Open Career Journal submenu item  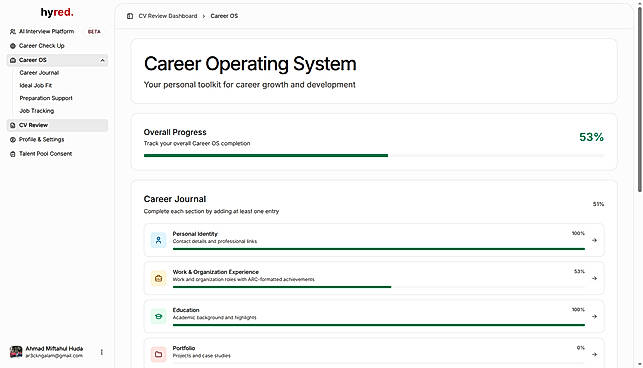click(39, 73)
